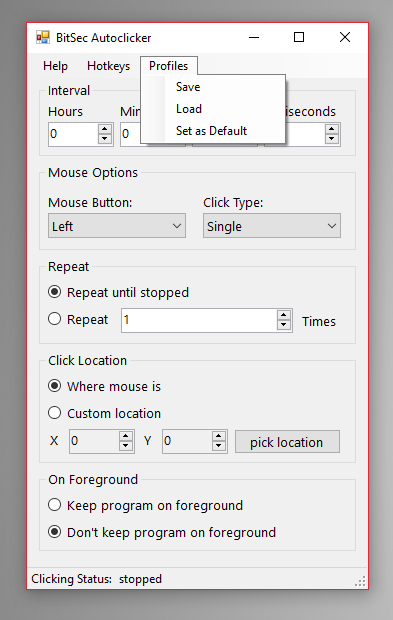
Task: Click the Y coordinate input field
Action: [x=187, y=441]
